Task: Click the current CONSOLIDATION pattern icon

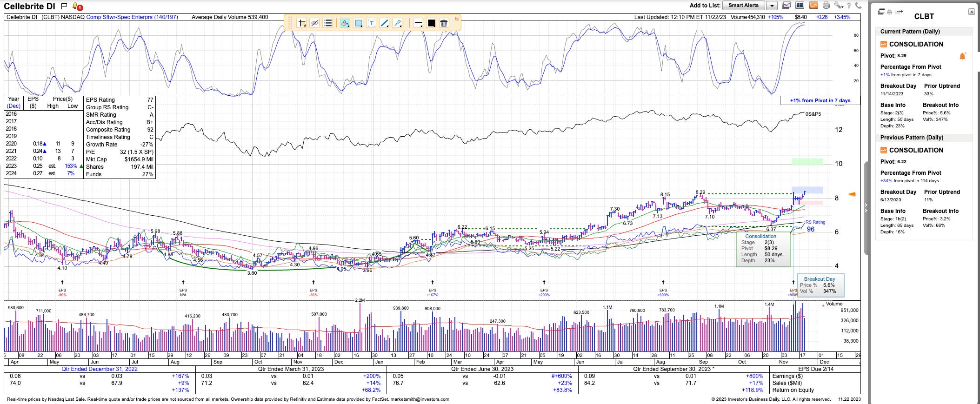Action: click(884, 44)
